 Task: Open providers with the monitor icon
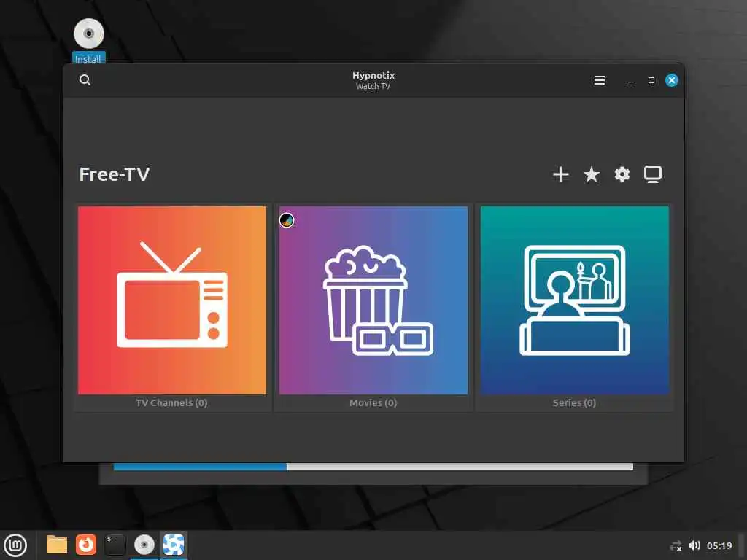[653, 174]
